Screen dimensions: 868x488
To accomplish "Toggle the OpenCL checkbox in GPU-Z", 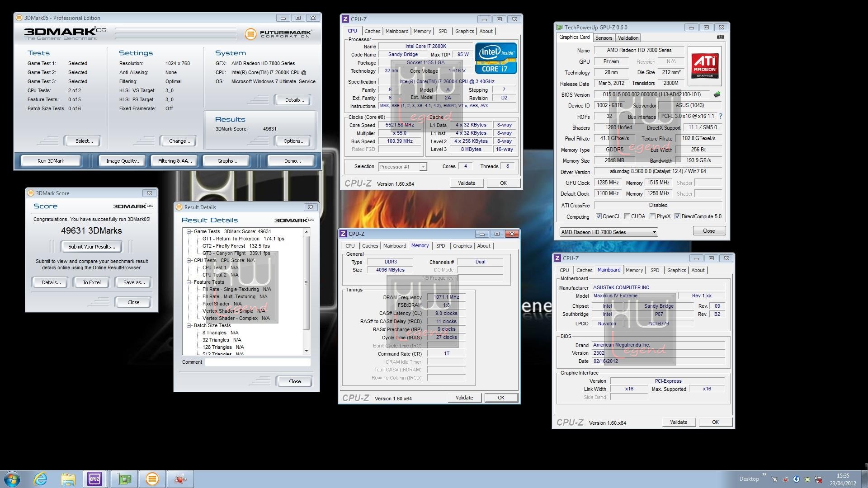I will [599, 216].
